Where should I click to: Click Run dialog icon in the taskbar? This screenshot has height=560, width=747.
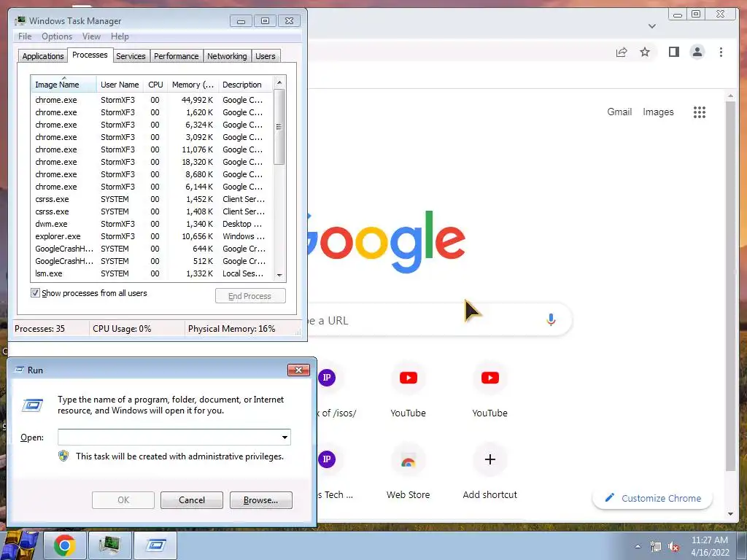tap(155, 545)
